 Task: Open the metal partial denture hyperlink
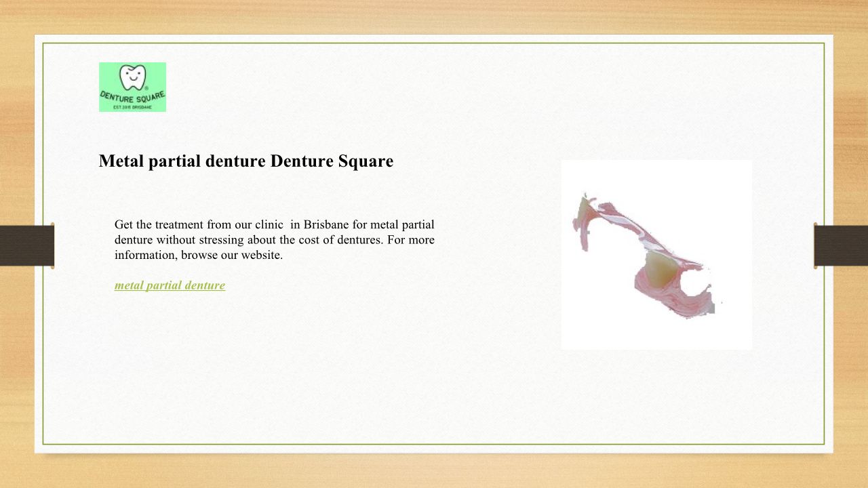point(170,285)
